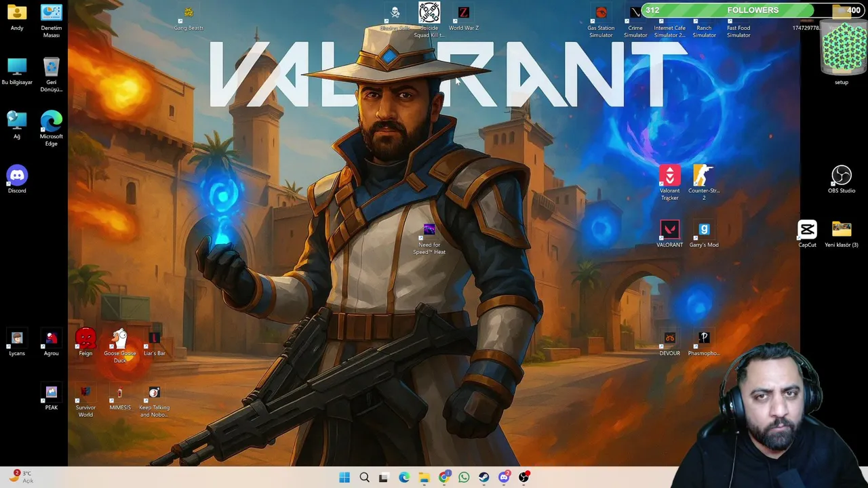Select the Blazing Sails shortcut
The height and width of the screenshot is (488, 868).
pos(395,18)
